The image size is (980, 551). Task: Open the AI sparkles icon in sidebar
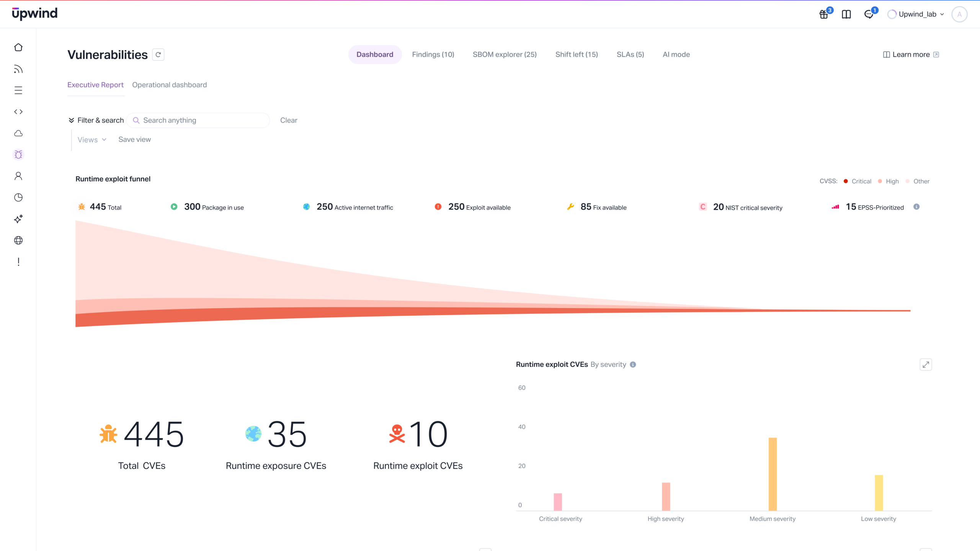coord(18,218)
